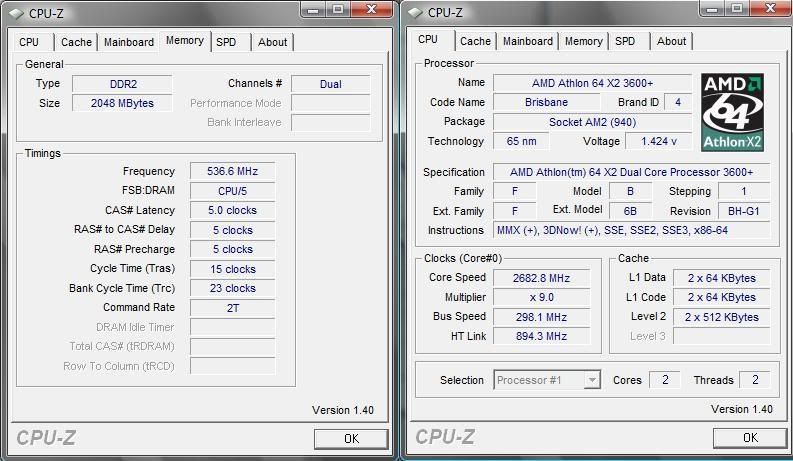Close the right CPU-Z window

click(770, 9)
